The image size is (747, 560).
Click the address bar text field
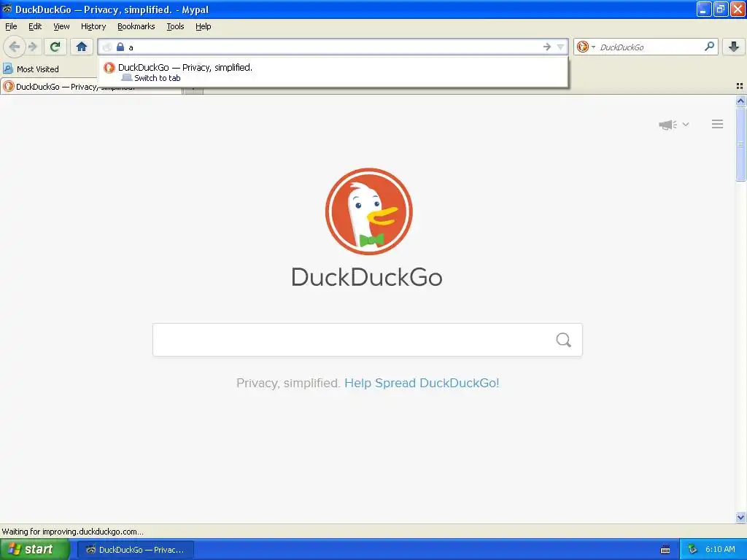[333, 47]
